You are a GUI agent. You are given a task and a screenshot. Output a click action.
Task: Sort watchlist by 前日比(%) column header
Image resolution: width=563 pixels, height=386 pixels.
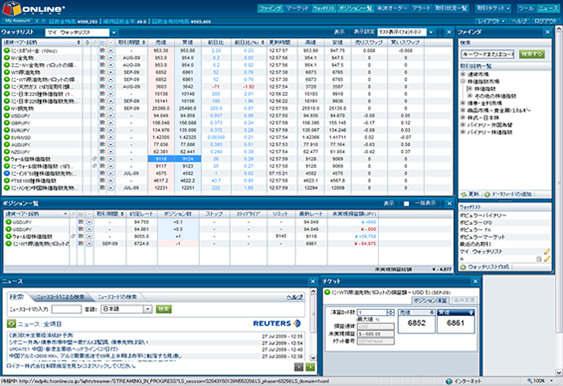click(249, 42)
